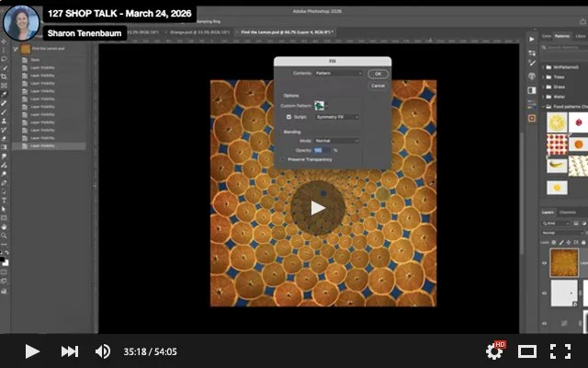The height and width of the screenshot is (368, 588).
Task: Click the lock all padlock icon
Action: coord(583,242)
